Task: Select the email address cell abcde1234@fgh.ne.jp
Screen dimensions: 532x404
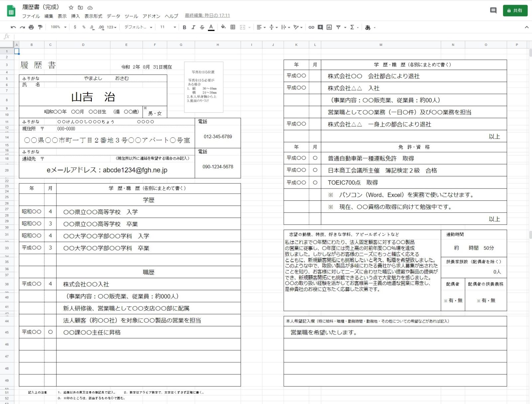Action: click(107, 170)
